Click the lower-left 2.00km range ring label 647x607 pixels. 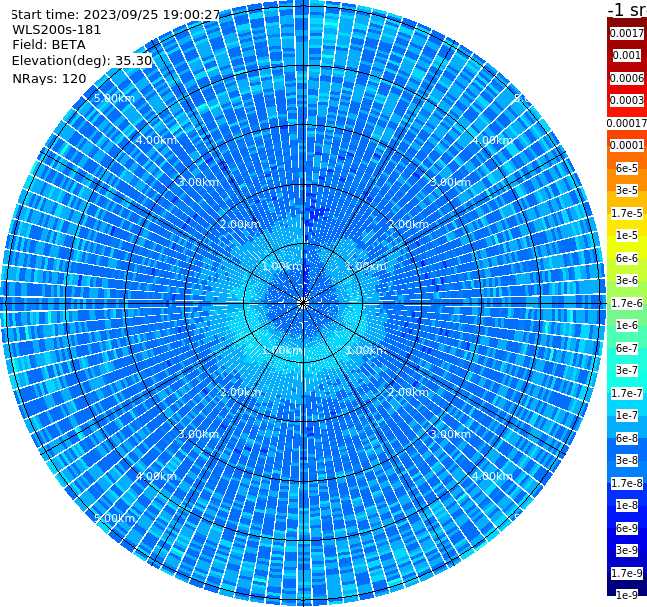point(241,392)
